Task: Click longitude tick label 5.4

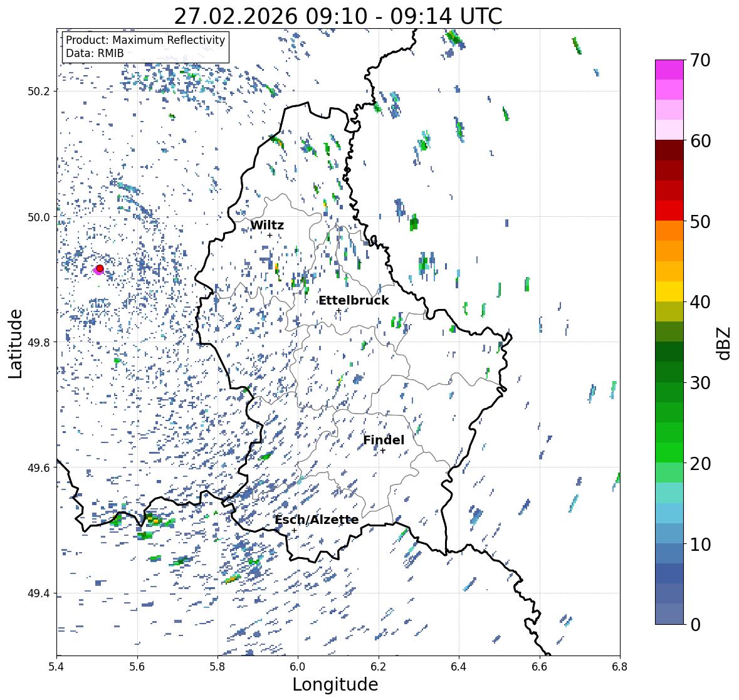Action: click(56, 667)
